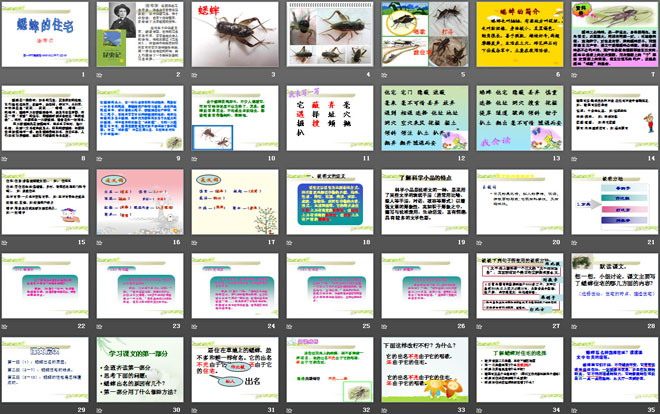Open slide 10 with the small cricket image
Image resolution: width=660 pixels, height=414 pixels.
coord(235,120)
